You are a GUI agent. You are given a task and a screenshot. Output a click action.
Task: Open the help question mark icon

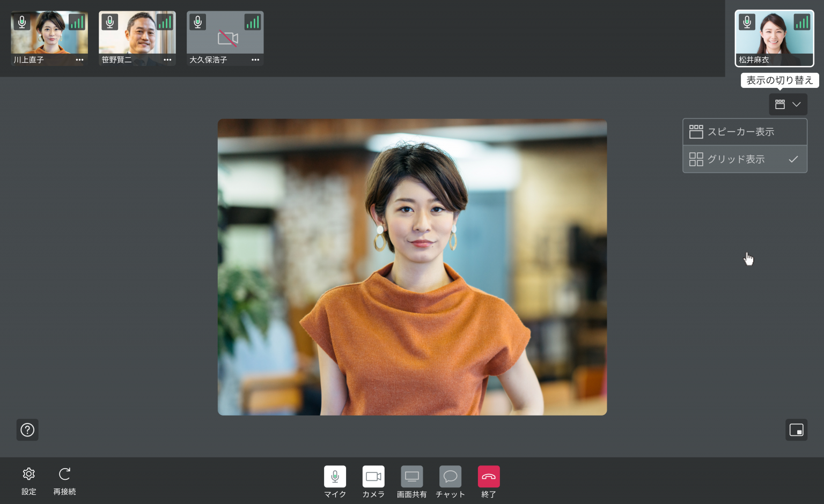27,430
